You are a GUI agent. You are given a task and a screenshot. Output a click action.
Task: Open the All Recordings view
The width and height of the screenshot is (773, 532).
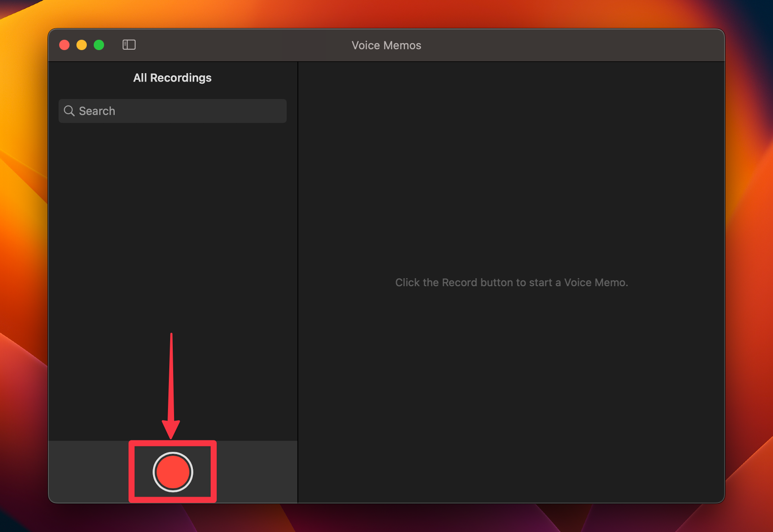172,78
